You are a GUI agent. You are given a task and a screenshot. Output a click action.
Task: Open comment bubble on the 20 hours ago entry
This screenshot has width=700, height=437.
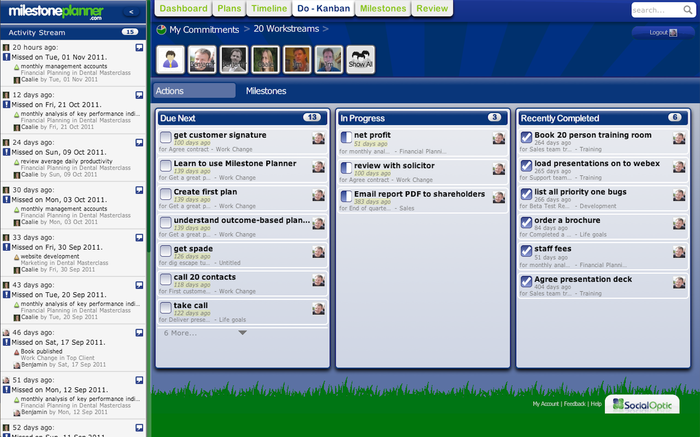pos(139,47)
